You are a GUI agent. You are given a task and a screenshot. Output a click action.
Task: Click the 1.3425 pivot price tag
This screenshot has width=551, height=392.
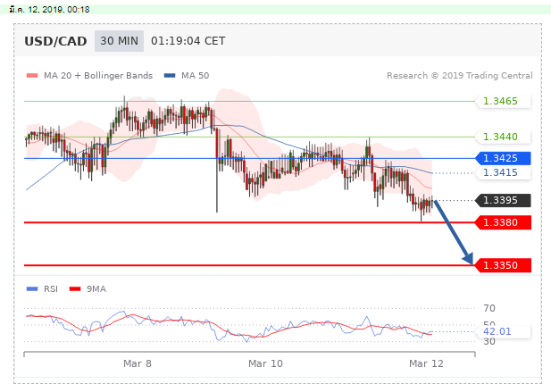click(x=503, y=158)
